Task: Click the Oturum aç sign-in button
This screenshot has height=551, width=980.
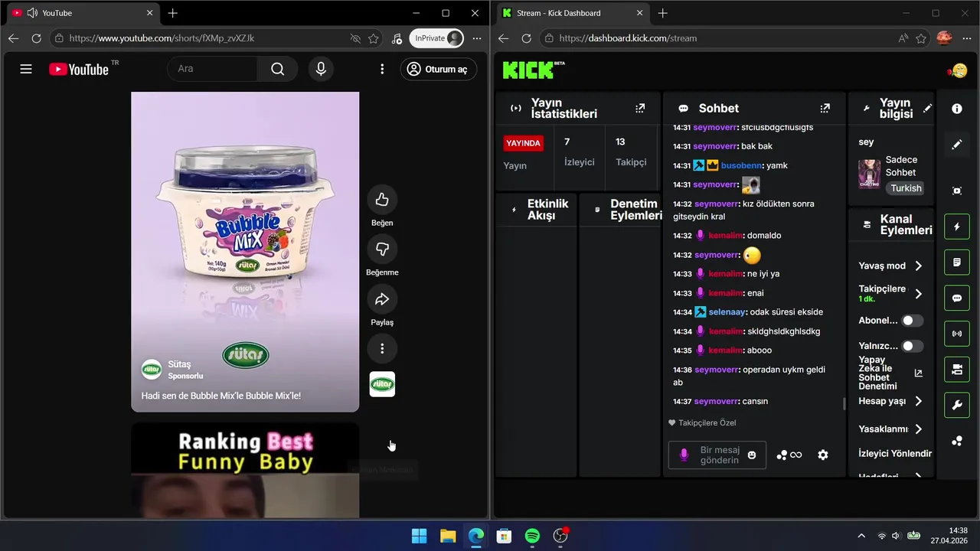Action: tap(438, 69)
